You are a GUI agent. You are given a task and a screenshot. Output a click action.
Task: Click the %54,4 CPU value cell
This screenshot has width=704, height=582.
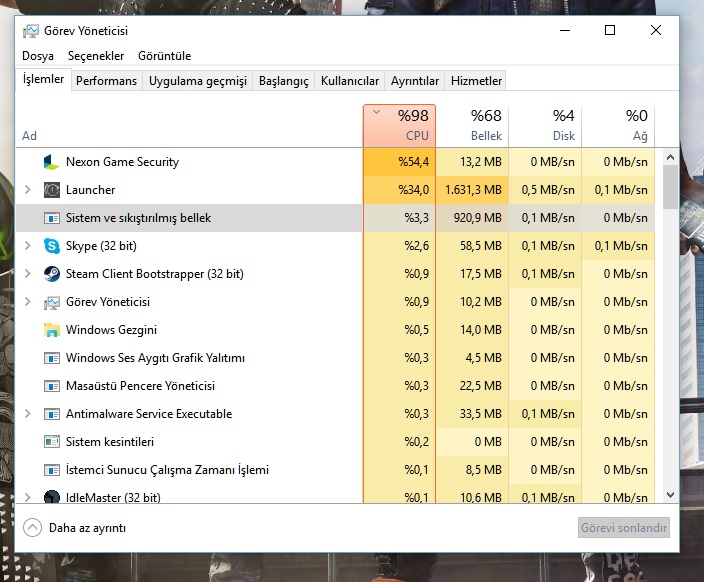[399, 162]
